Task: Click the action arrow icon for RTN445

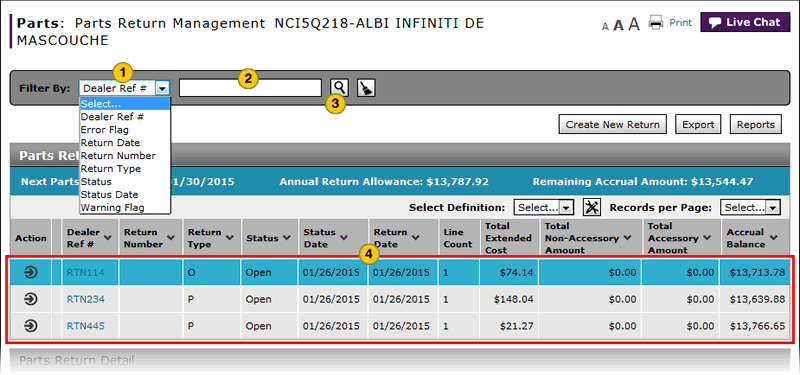Action: pos(31,326)
